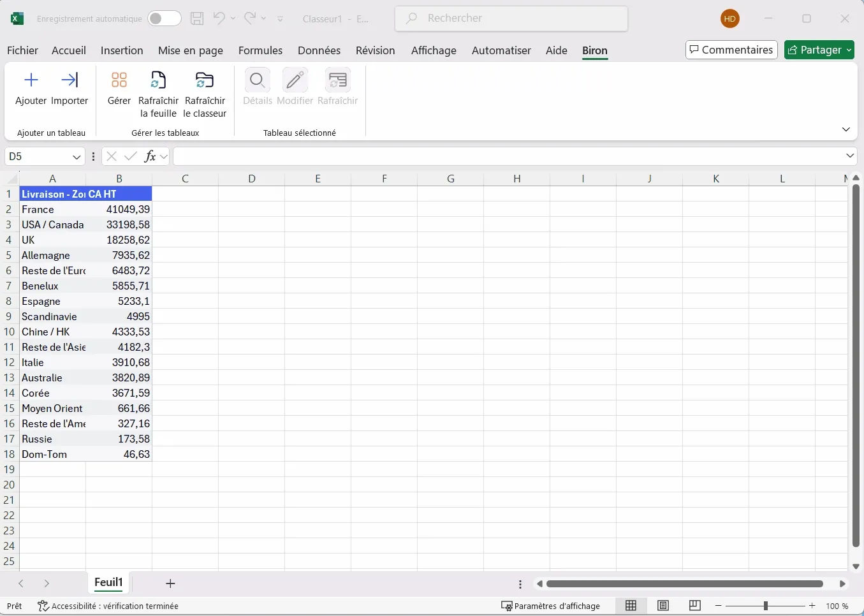Click next sheet arrow
Screen dimensions: 864x616
(47, 583)
